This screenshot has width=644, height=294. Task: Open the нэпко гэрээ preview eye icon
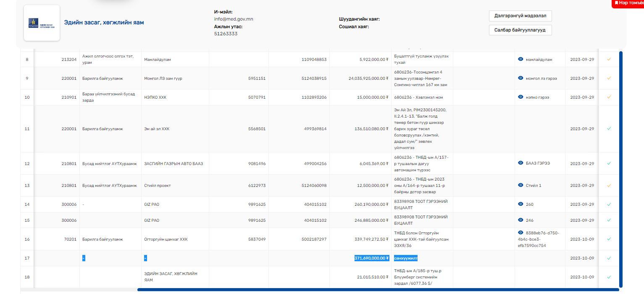[520, 97]
